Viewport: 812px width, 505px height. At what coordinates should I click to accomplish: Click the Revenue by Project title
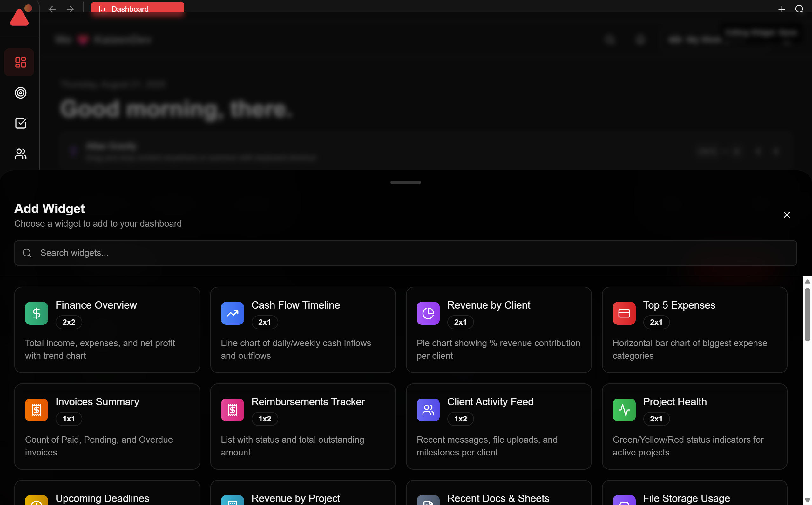pos(295,498)
